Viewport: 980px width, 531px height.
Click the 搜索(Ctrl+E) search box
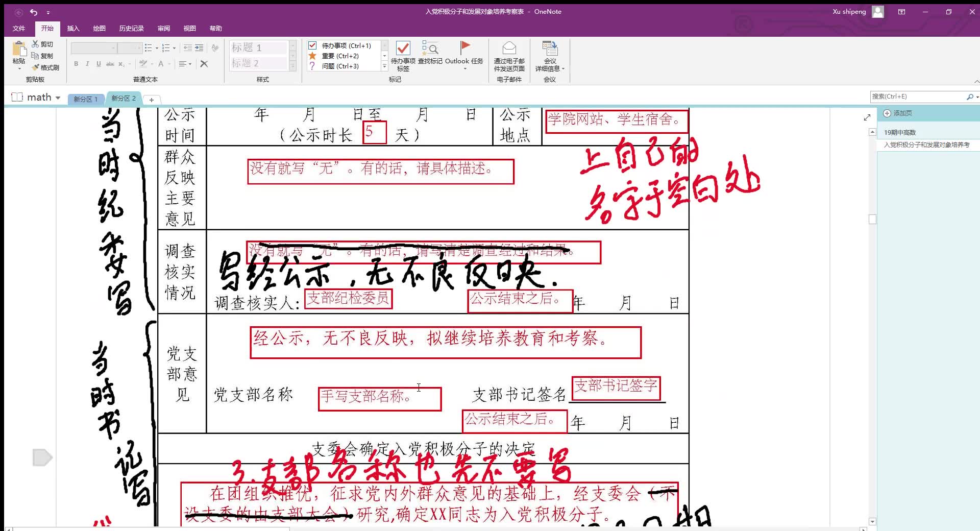coord(918,96)
